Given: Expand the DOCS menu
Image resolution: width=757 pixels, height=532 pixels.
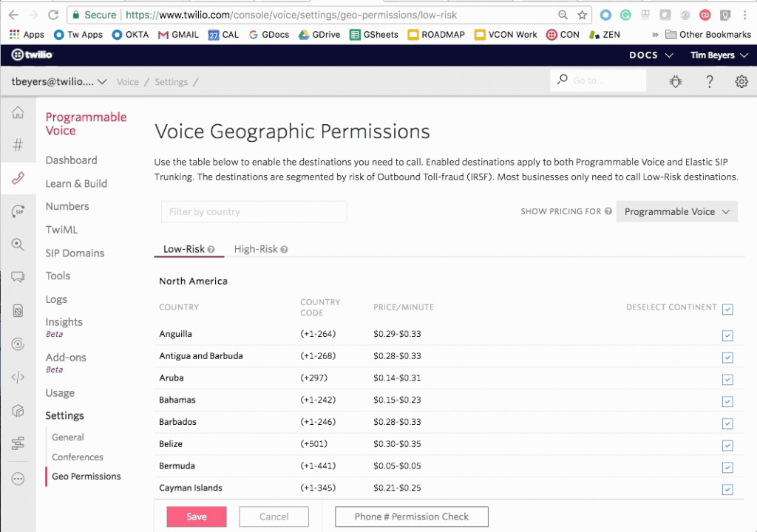Looking at the screenshot, I should 651,55.
